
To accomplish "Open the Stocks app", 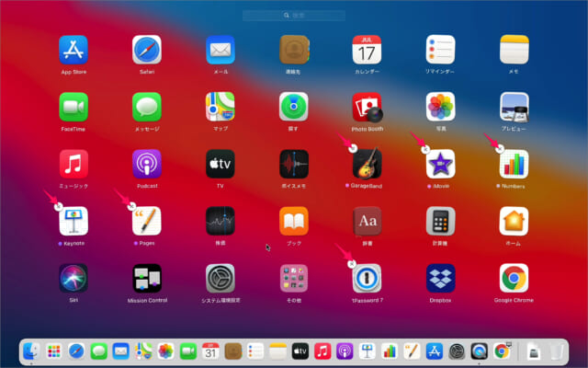I will 220,221.
